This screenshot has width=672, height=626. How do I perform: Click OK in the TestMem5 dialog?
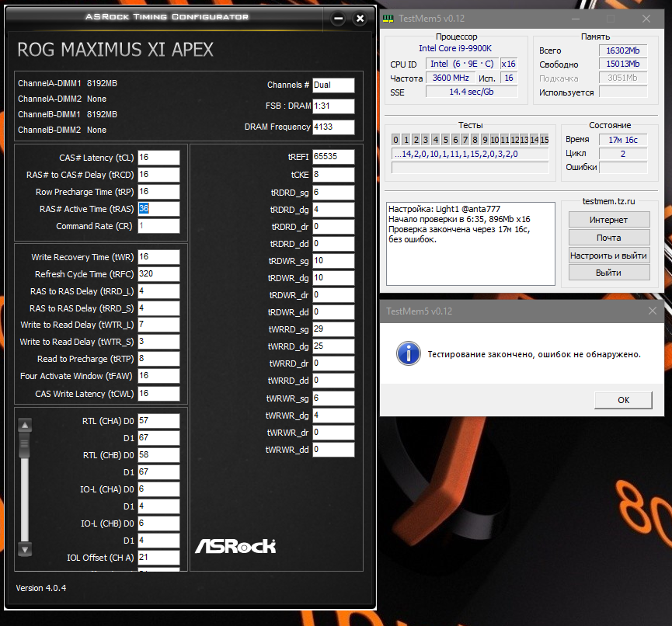point(623,400)
